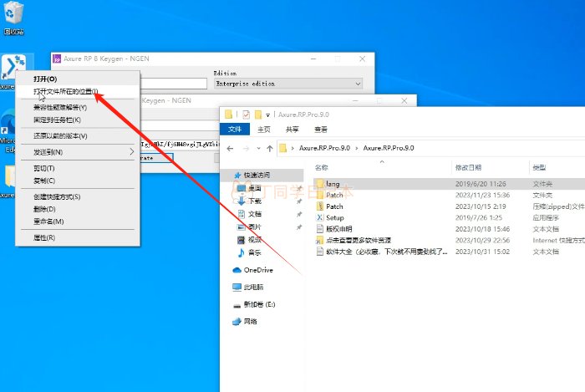Select 新加卷 (E:) drive

click(259, 304)
